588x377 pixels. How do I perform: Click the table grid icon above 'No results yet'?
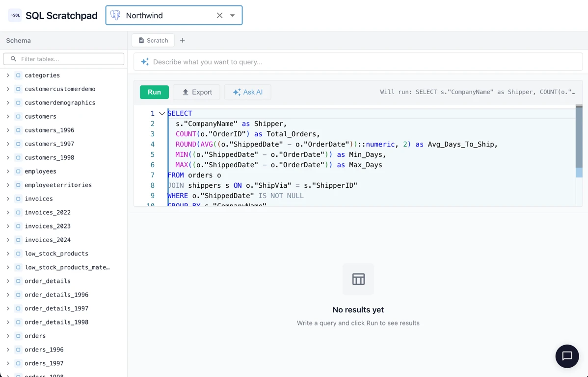pos(358,278)
